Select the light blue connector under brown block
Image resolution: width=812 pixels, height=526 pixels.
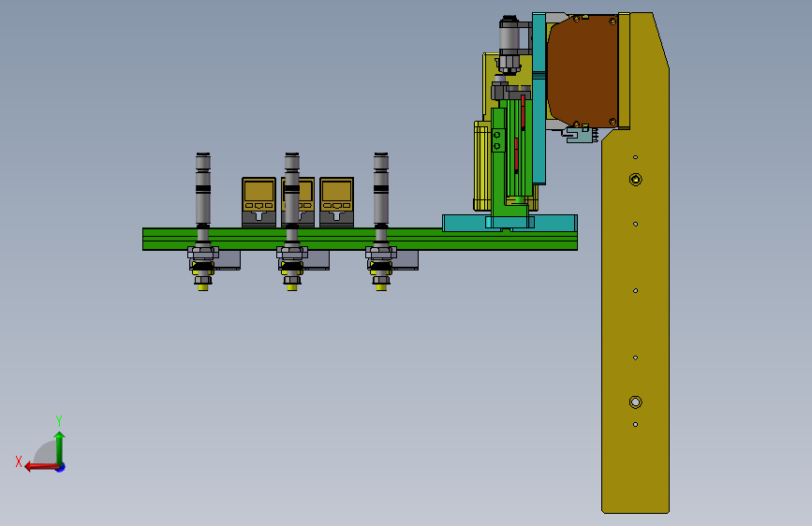tap(579, 135)
